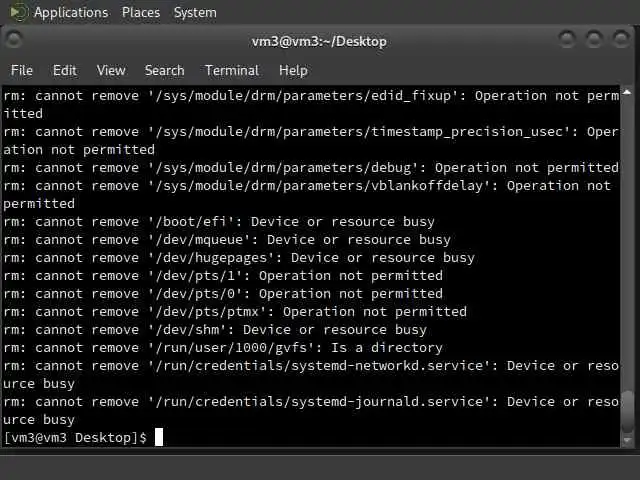Screen dimensions: 640x480
Task: Open the terminal Help menu
Action: click(293, 70)
